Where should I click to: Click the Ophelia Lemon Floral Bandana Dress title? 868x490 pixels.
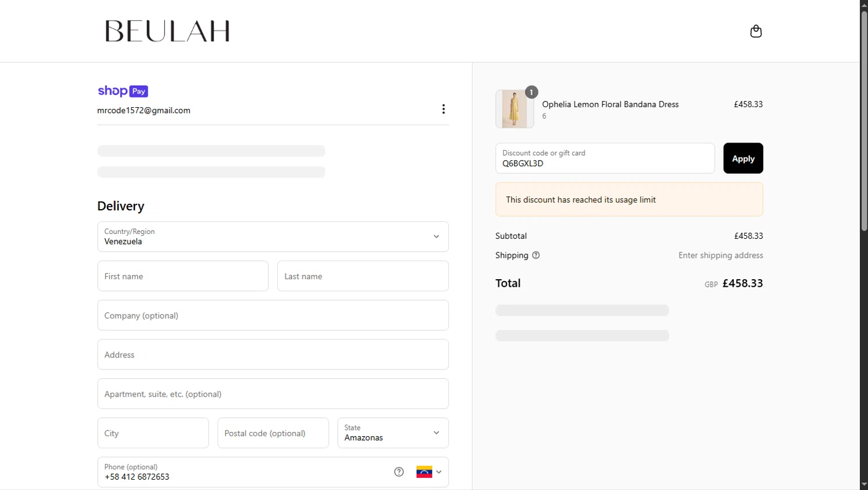click(610, 104)
